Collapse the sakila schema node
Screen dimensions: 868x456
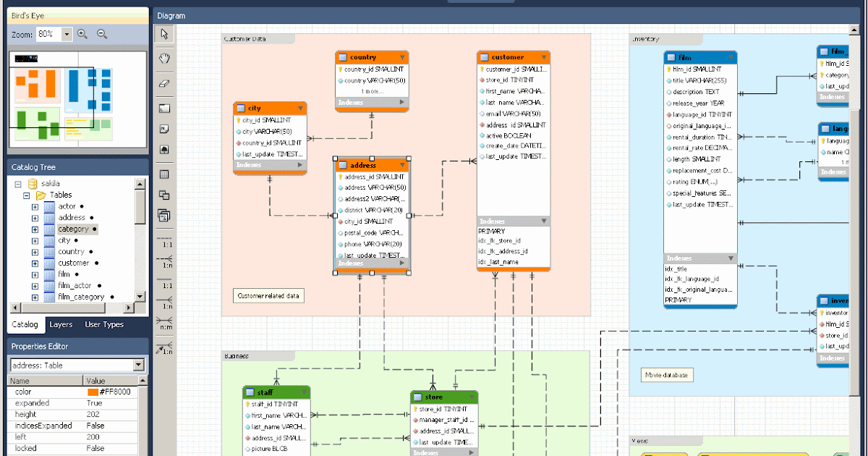point(19,184)
